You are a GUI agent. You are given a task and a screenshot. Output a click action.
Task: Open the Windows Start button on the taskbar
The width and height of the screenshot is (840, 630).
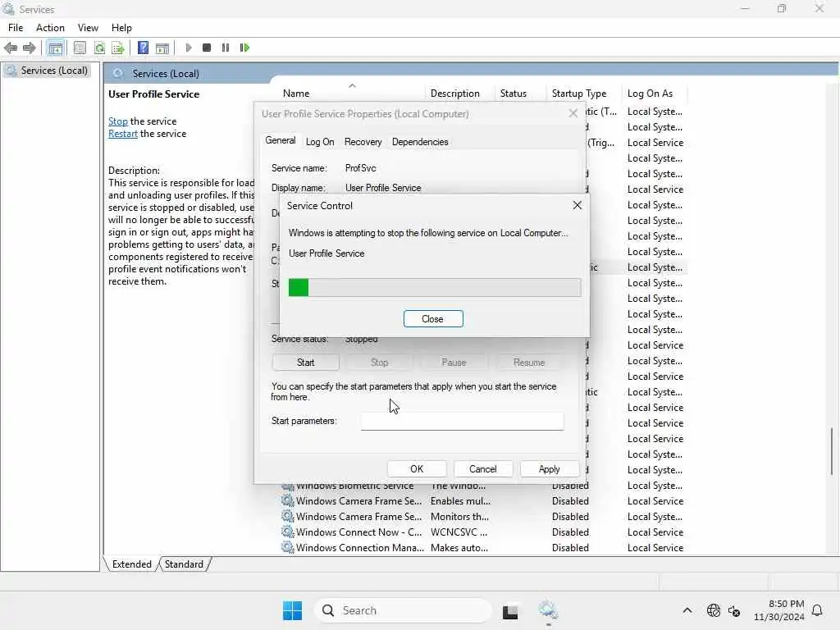[293, 610]
